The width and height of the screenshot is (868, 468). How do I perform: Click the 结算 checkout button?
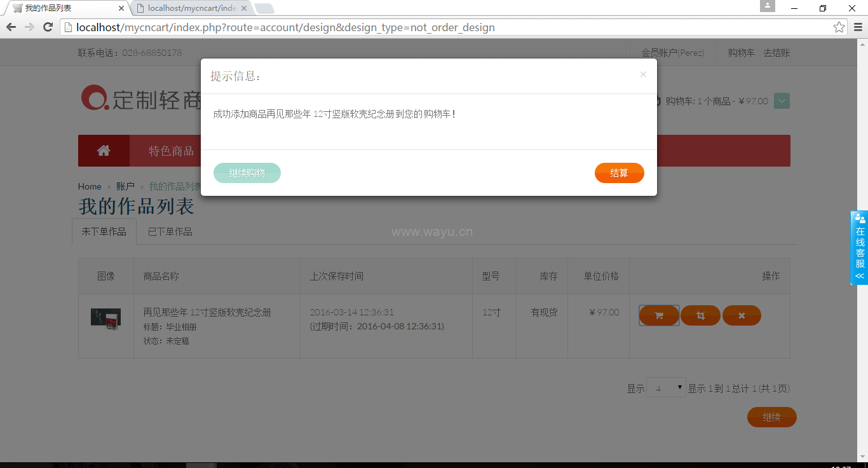[619, 173]
